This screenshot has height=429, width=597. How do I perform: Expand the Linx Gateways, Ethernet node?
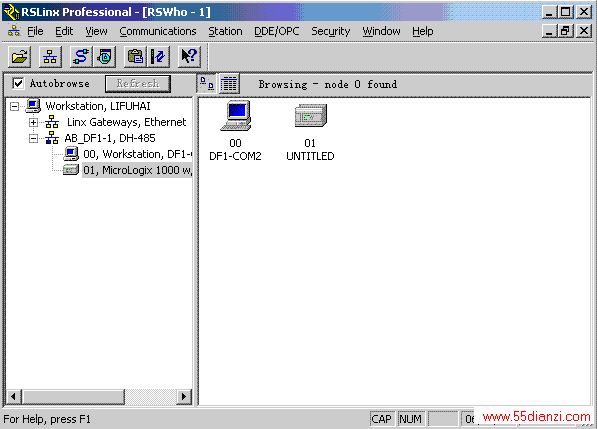tap(34, 122)
